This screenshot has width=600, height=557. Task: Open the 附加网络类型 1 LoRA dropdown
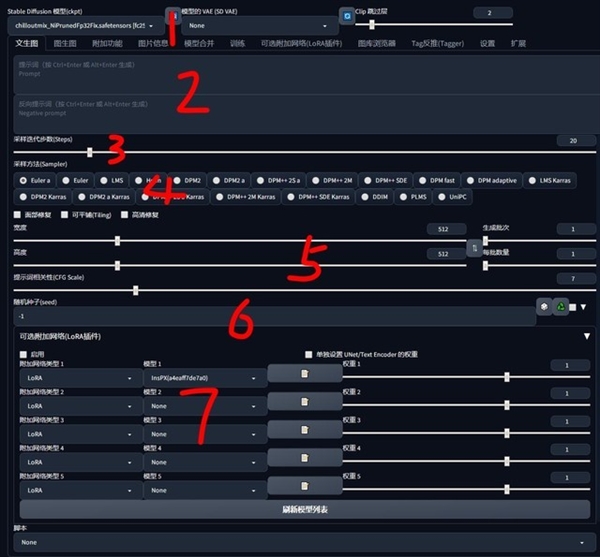point(77,379)
